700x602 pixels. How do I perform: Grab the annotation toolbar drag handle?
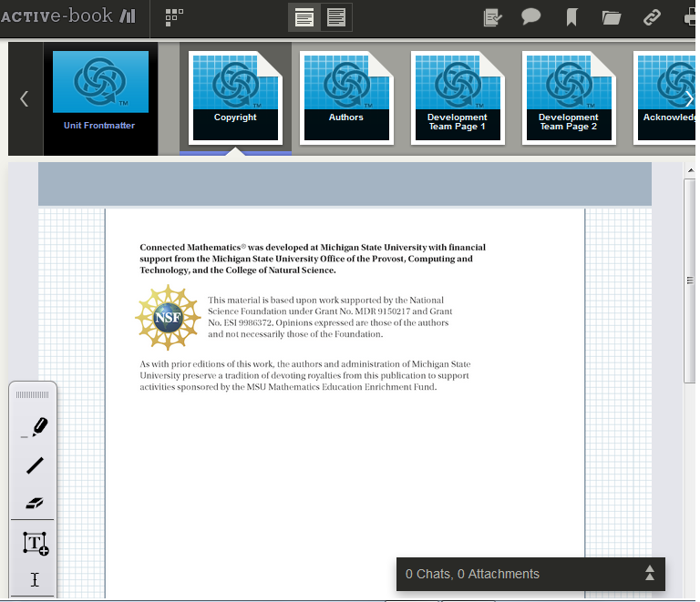32,394
